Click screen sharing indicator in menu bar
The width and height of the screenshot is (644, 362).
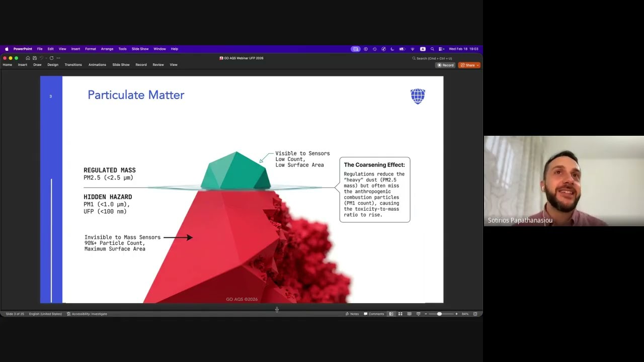(x=356, y=49)
